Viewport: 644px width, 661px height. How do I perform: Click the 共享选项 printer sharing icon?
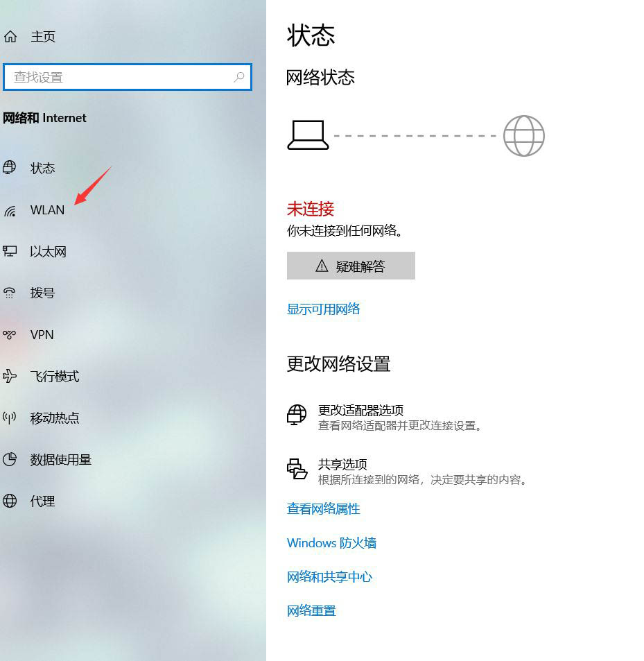(x=297, y=469)
